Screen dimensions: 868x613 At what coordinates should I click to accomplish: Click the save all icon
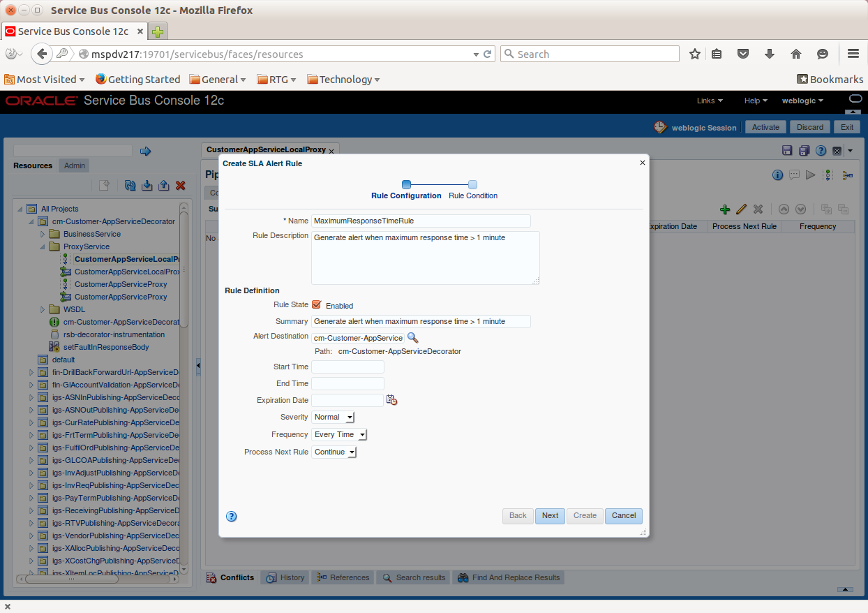(804, 151)
